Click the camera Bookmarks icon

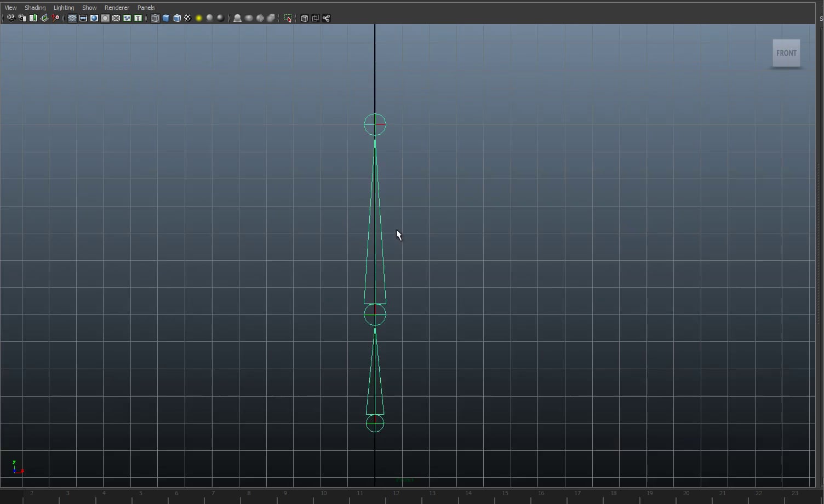click(x=33, y=18)
